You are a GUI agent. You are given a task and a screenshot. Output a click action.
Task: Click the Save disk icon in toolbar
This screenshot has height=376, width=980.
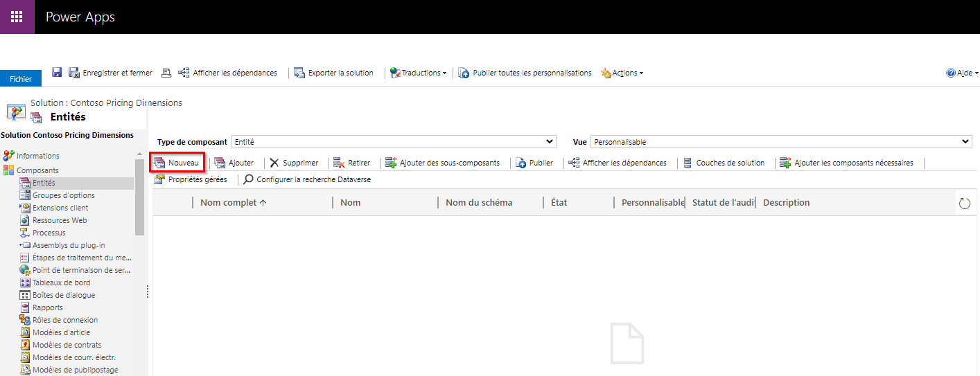pos(57,73)
